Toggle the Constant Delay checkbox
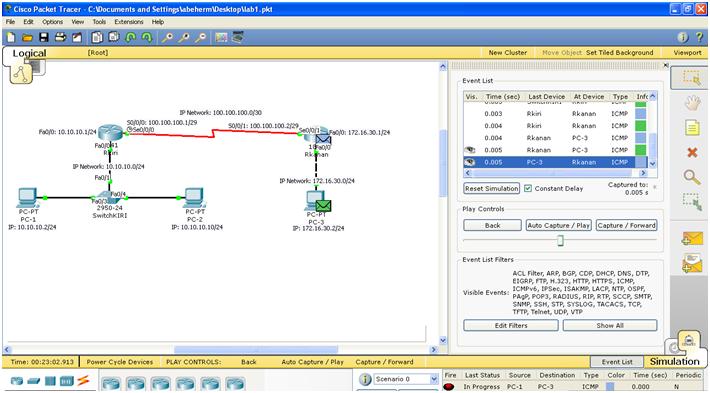The image size is (710, 393). point(528,188)
